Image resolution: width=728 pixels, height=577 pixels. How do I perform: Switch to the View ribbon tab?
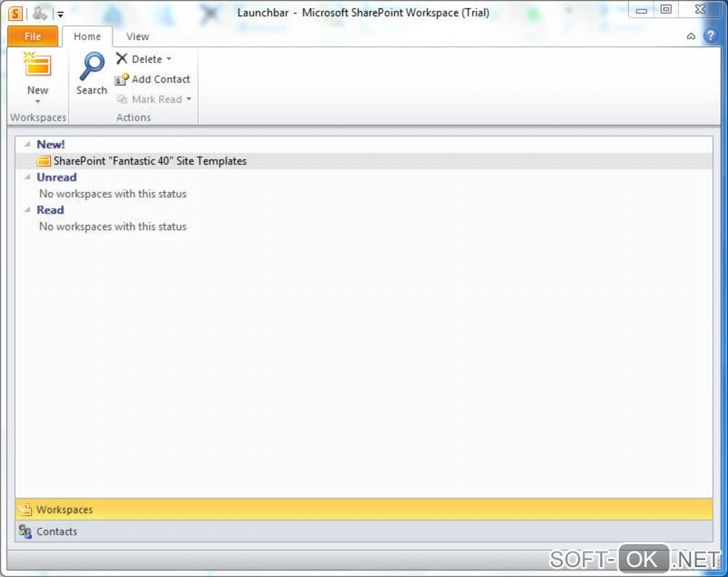(x=138, y=36)
